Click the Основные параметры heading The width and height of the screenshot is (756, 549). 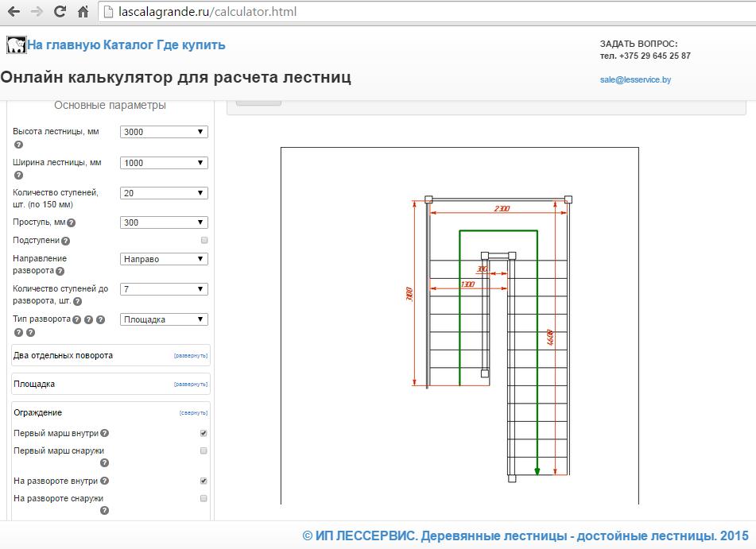pos(110,105)
